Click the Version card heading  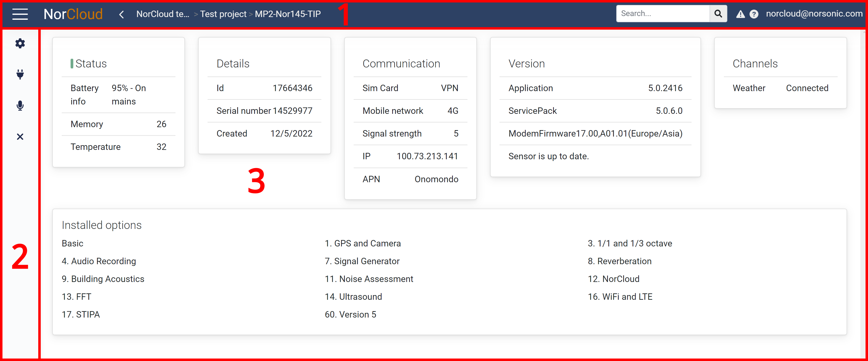527,63
